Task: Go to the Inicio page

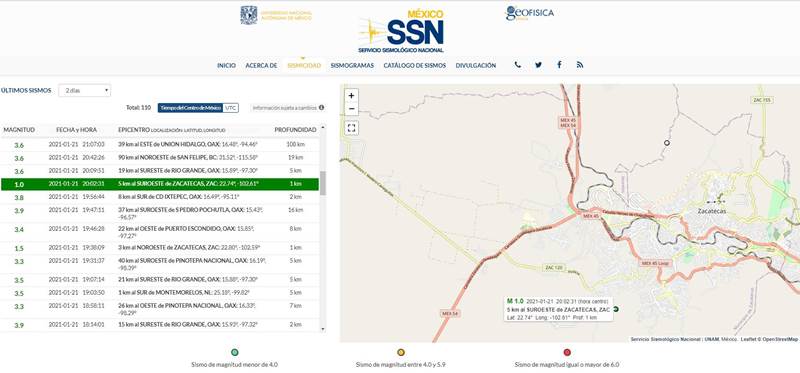Action: (227, 65)
